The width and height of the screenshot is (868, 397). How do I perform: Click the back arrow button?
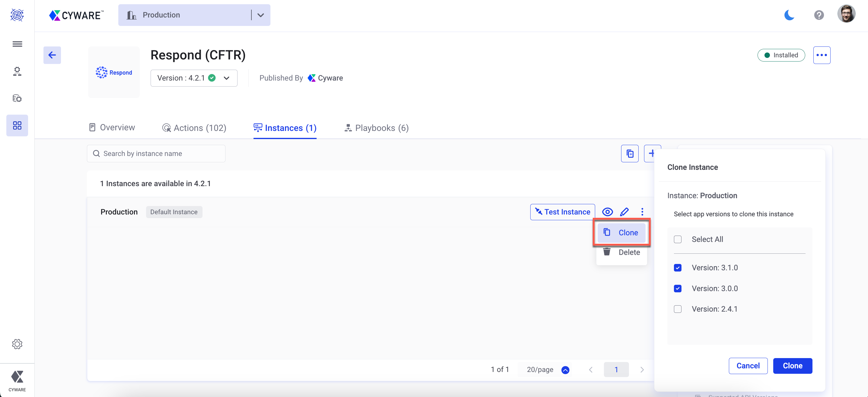click(x=52, y=55)
